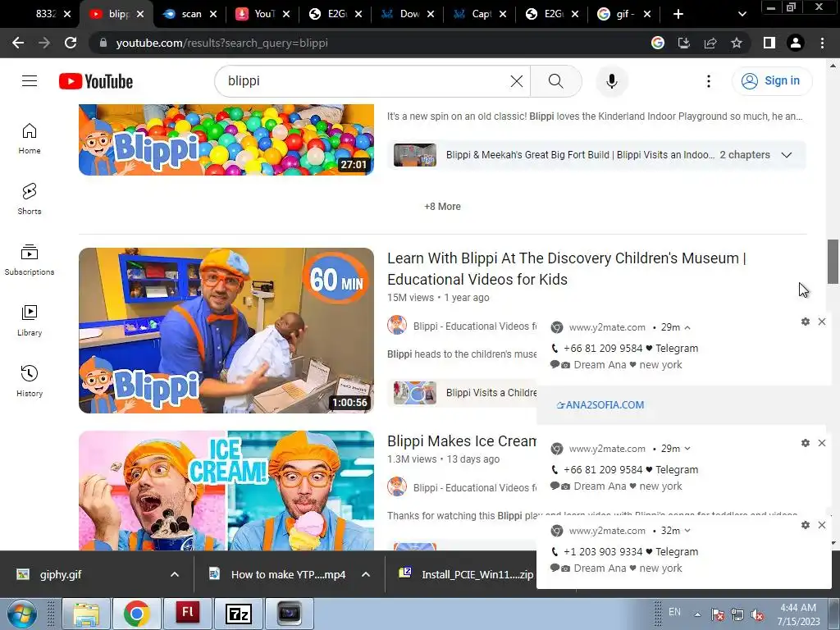Image resolution: width=840 pixels, height=630 pixels.
Task: Click the YouTube logo
Action: click(x=96, y=81)
